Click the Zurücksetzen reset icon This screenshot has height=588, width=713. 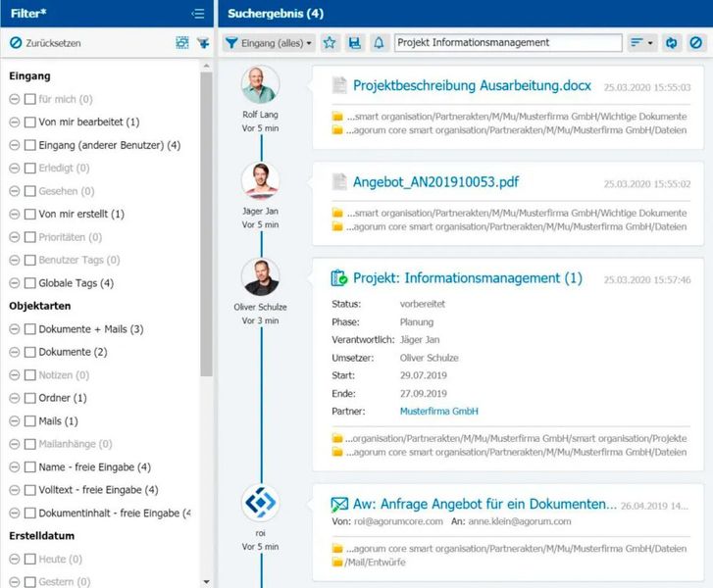[x=16, y=43]
